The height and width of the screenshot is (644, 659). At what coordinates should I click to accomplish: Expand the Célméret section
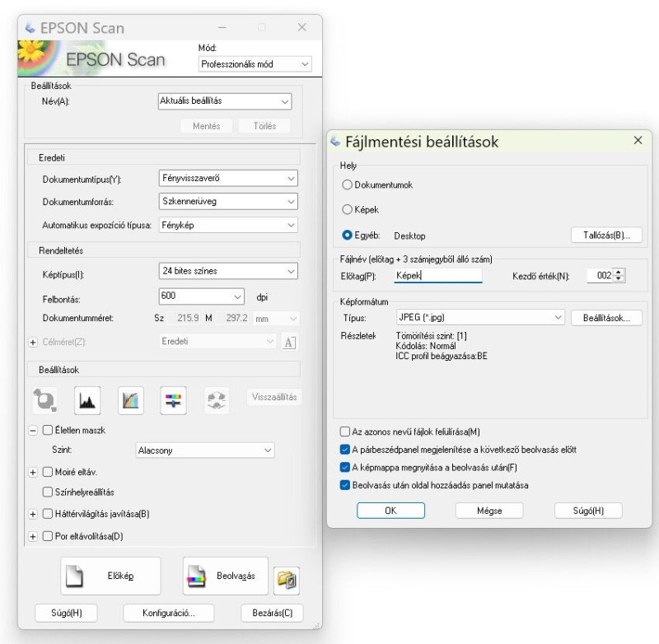[33, 342]
